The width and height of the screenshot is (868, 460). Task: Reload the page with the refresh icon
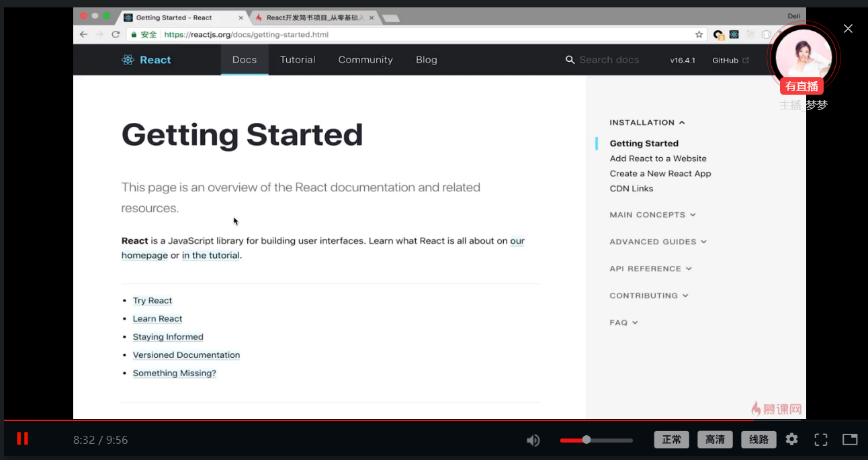click(115, 34)
